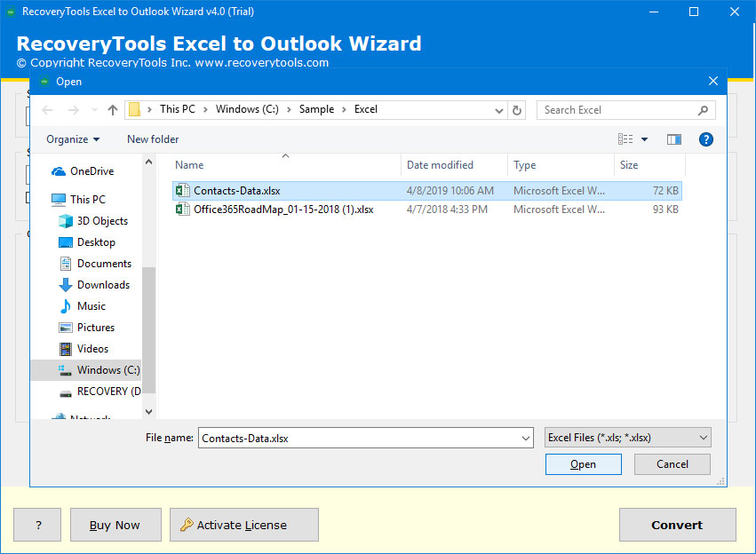Click the OneDrive cloud icon
Screen dimensions: 756x554
tap(59, 171)
